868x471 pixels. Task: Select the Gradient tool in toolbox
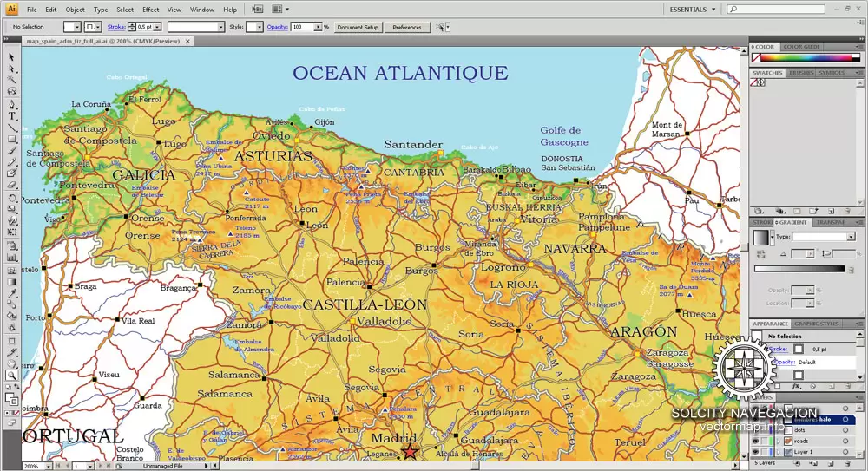11,282
